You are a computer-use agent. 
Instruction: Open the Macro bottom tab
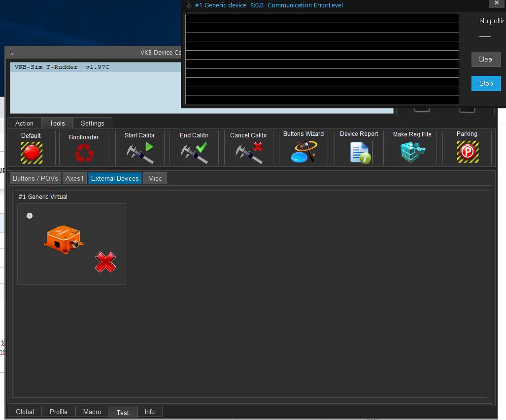[92, 412]
